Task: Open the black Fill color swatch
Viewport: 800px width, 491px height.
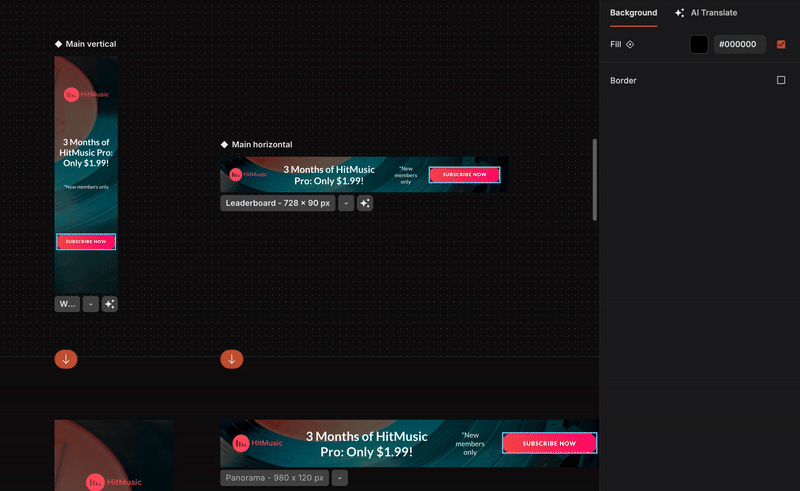Action: point(698,44)
